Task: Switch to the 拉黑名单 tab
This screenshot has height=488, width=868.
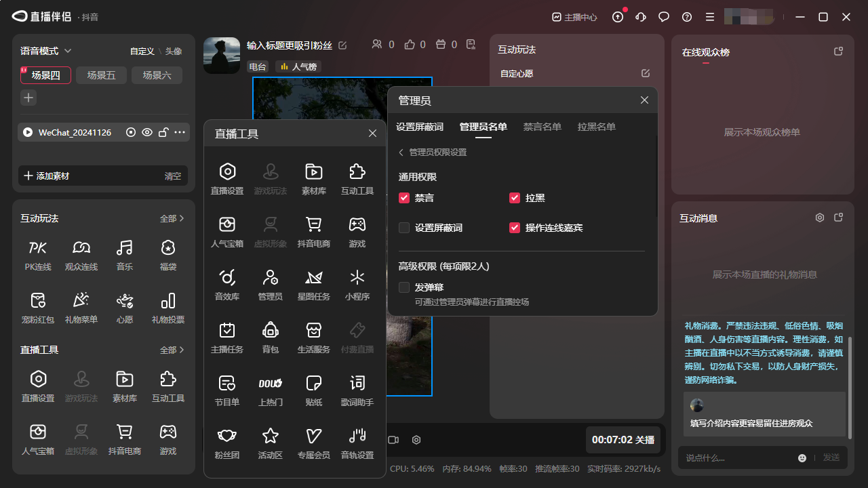Action: coord(597,127)
